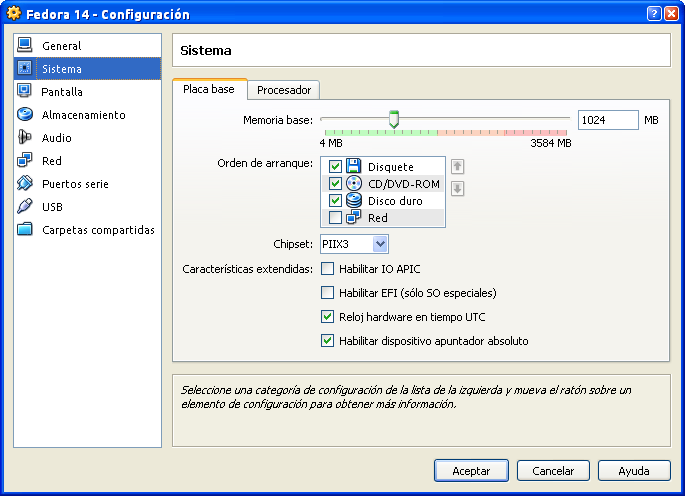Click the Red network icon in boot order
This screenshot has height=496, width=685.
pos(353,217)
